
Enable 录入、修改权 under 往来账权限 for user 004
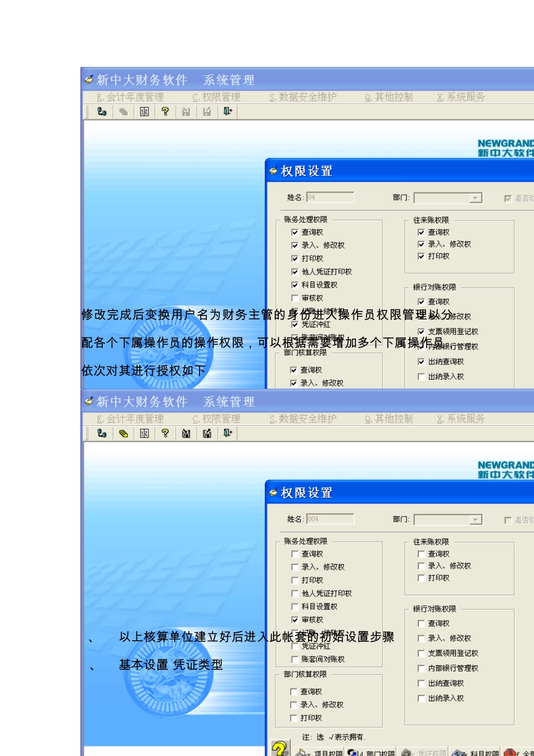421,566
